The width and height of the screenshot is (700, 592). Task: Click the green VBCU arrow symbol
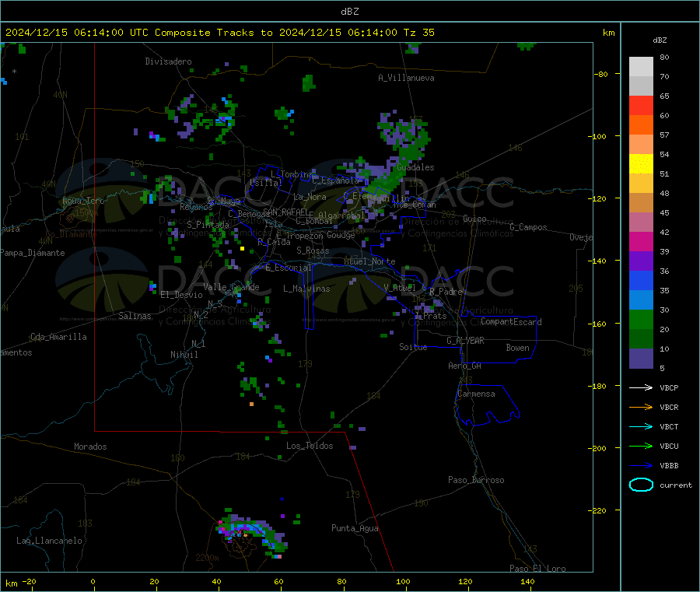641,446
